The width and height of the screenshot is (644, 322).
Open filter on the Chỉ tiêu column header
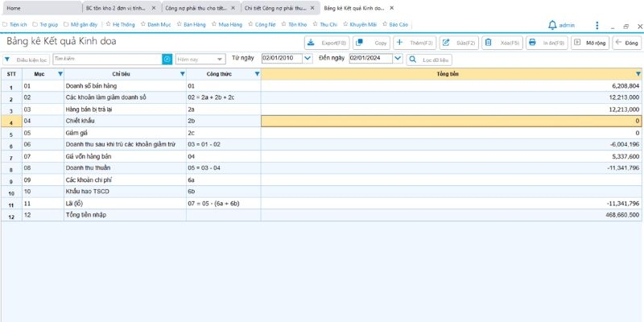pyautogui.click(x=183, y=74)
